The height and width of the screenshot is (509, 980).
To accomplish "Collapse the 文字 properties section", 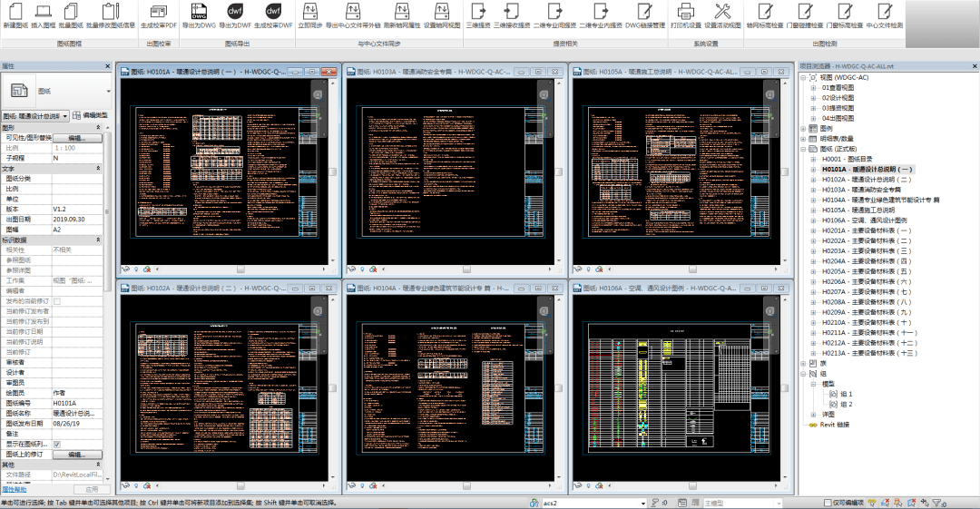I will (x=98, y=169).
